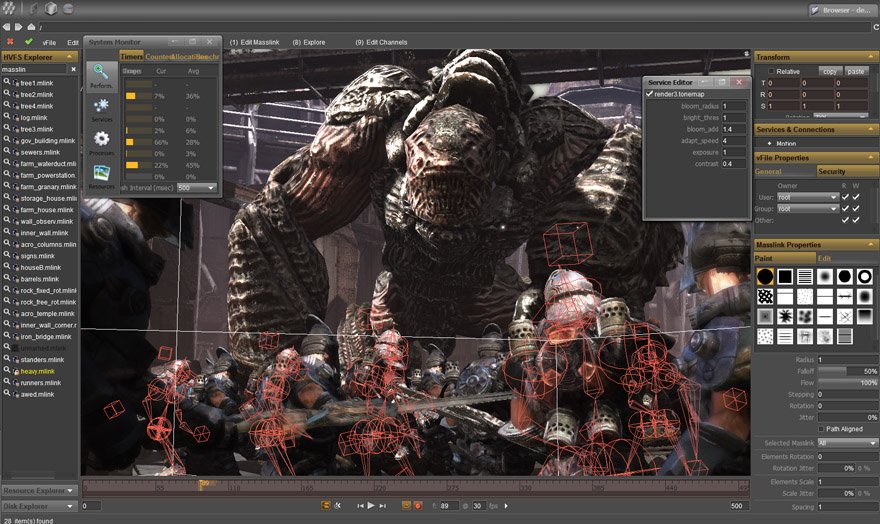Select the honeycomb pattern paint brush
This screenshot has width=880, height=524.
pos(765,296)
